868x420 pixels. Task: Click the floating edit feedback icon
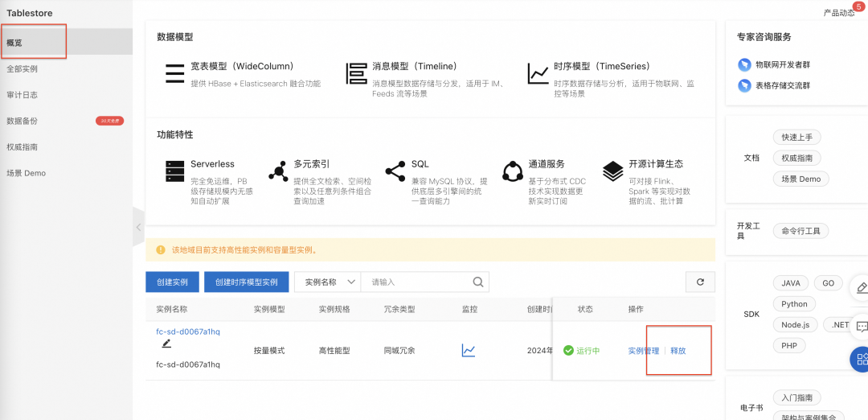(x=861, y=288)
